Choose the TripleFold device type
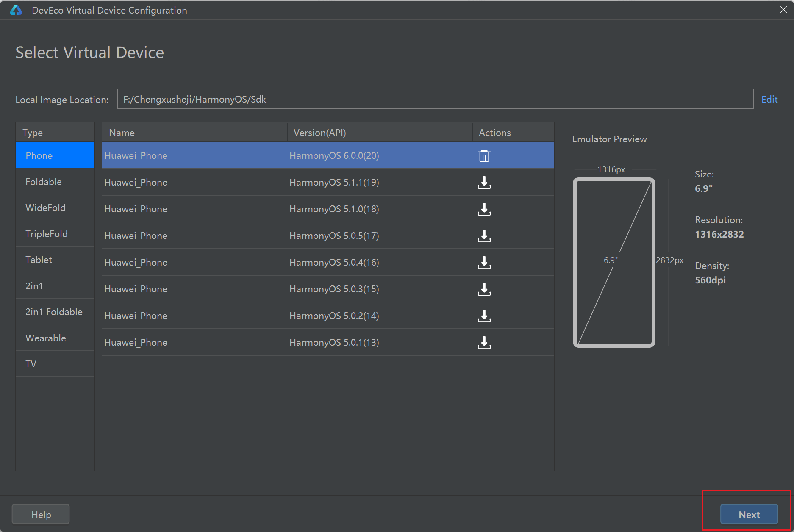 click(46, 234)
